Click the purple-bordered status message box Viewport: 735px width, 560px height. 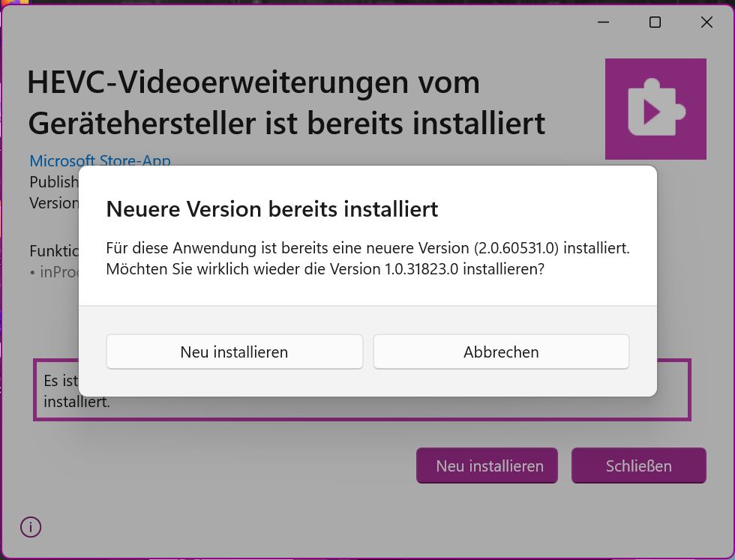pyautogui.click(x=361, y=390)
